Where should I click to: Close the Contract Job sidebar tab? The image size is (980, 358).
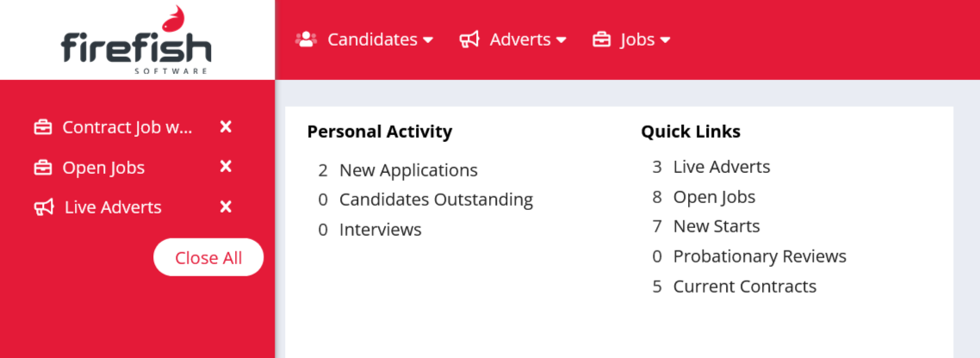tap(226, 127)
